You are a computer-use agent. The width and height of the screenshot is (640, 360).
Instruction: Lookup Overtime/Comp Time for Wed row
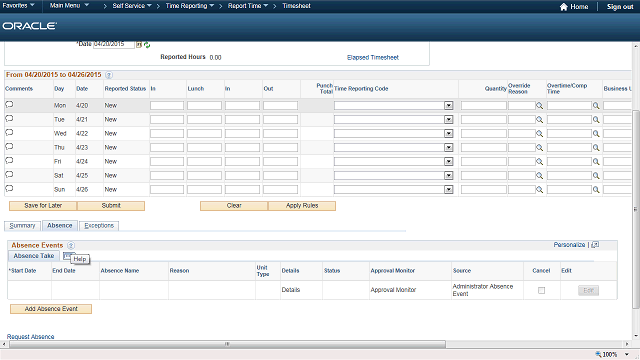(596, 133)
